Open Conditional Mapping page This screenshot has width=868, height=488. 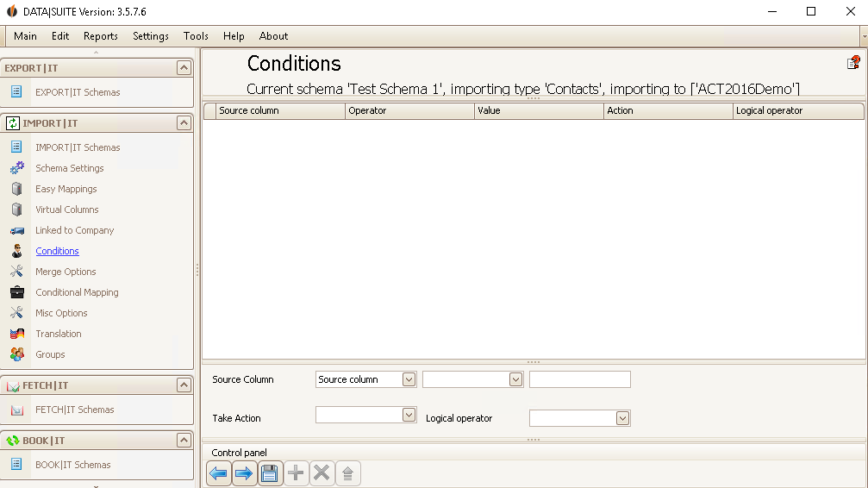[x=77, y=292]
